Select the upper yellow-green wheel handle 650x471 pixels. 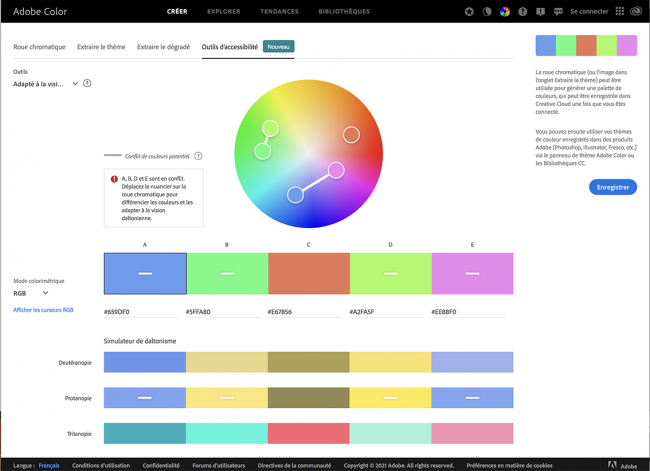tap(270, 129)
